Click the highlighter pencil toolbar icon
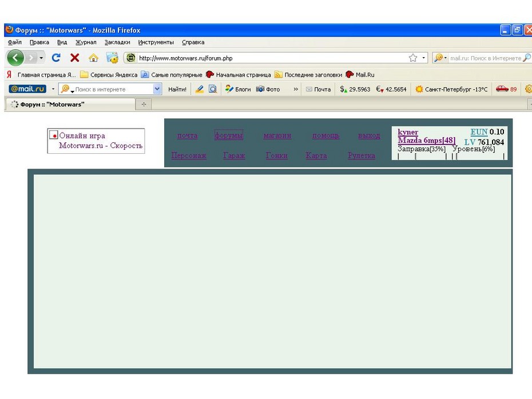532x399 pixels. click(200, 89)
